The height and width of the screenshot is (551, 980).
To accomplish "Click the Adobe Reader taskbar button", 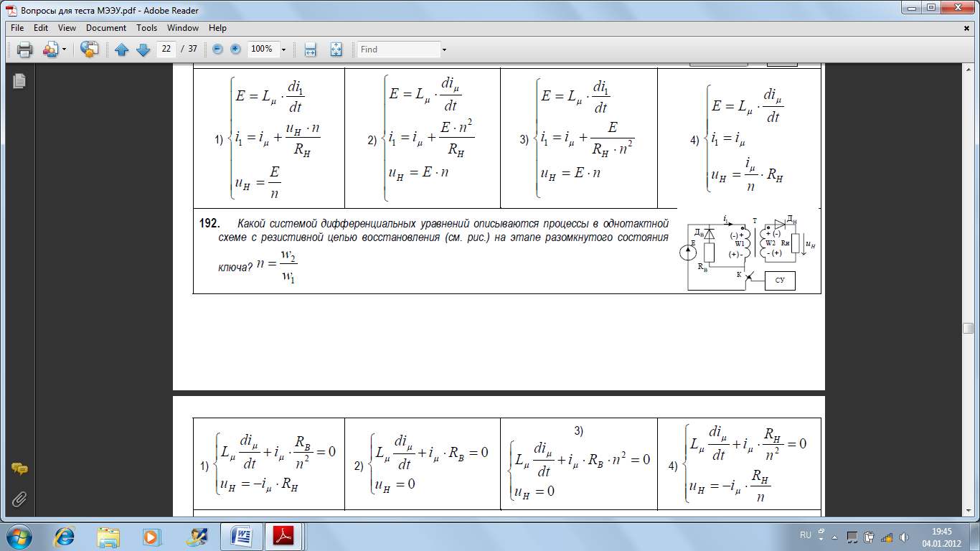I will coord(285,536).
